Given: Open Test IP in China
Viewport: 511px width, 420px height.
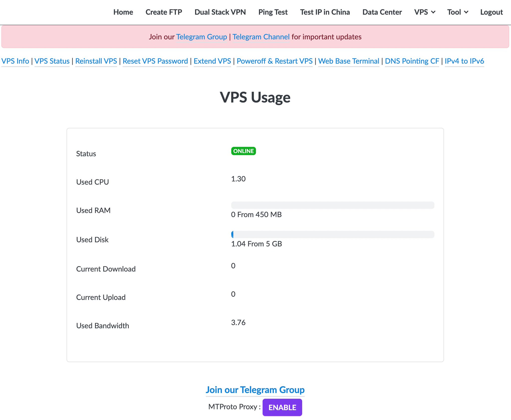Looking at the screenshot, I should coord(325,12).
